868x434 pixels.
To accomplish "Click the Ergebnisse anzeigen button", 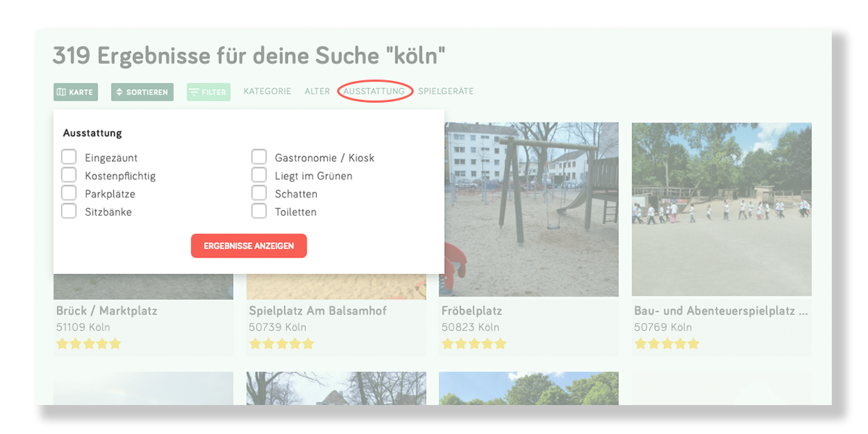I will point(249,246).
